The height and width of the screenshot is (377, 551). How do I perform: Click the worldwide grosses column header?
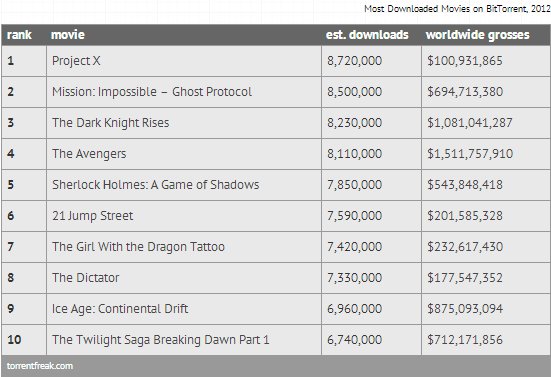pos(478,35)
